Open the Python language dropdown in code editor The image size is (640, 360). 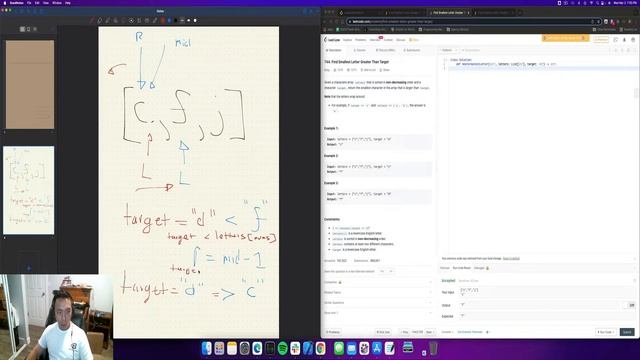449,50
